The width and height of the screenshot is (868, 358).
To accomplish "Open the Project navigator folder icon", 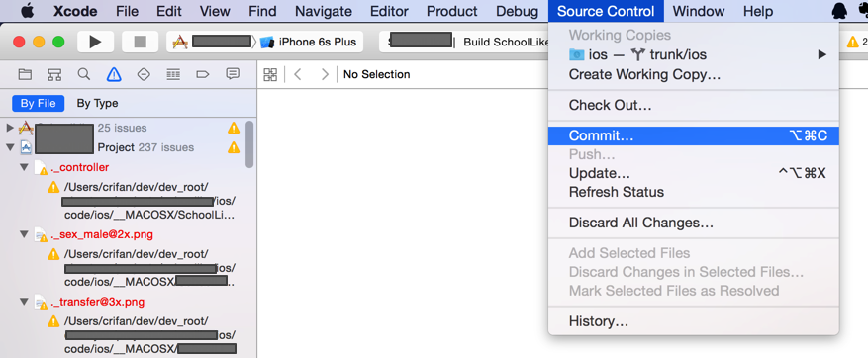I will [25, 74].
